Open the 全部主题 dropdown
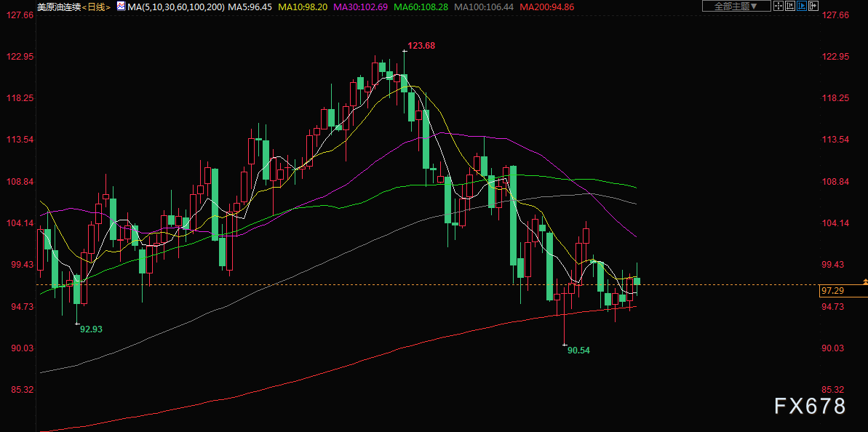Viewport: 868px width, 432px height. (x=736, y=6)
